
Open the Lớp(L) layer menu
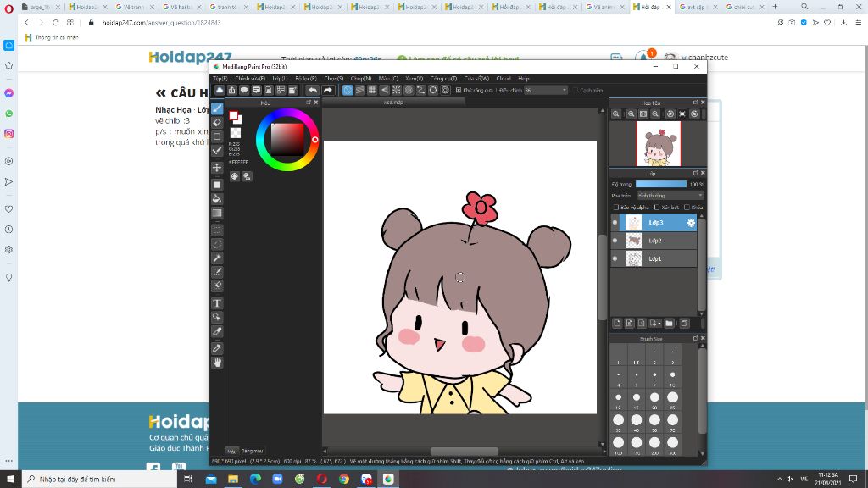point(280,79)
